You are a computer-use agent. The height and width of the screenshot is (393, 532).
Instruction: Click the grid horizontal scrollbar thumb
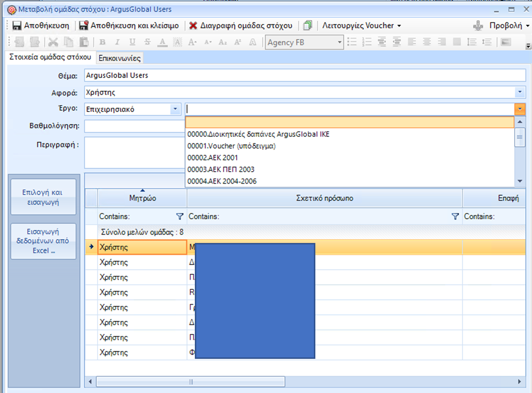(x=191, y=382)
